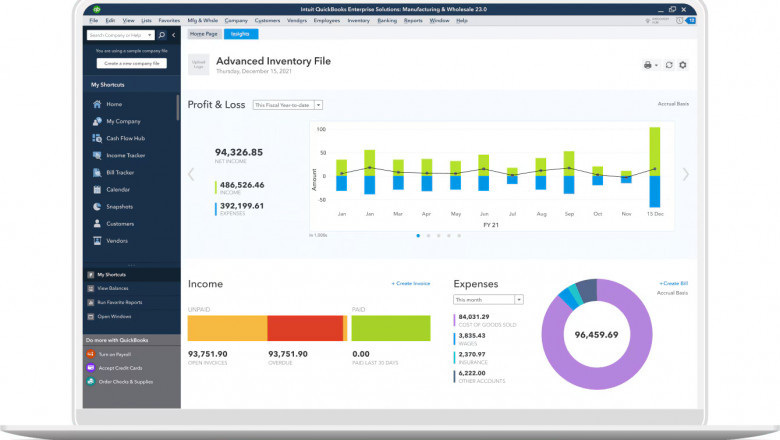Click the 94,326.85 net income value
The height and width of the screenshot is (440, 780).
pos(239,152)
